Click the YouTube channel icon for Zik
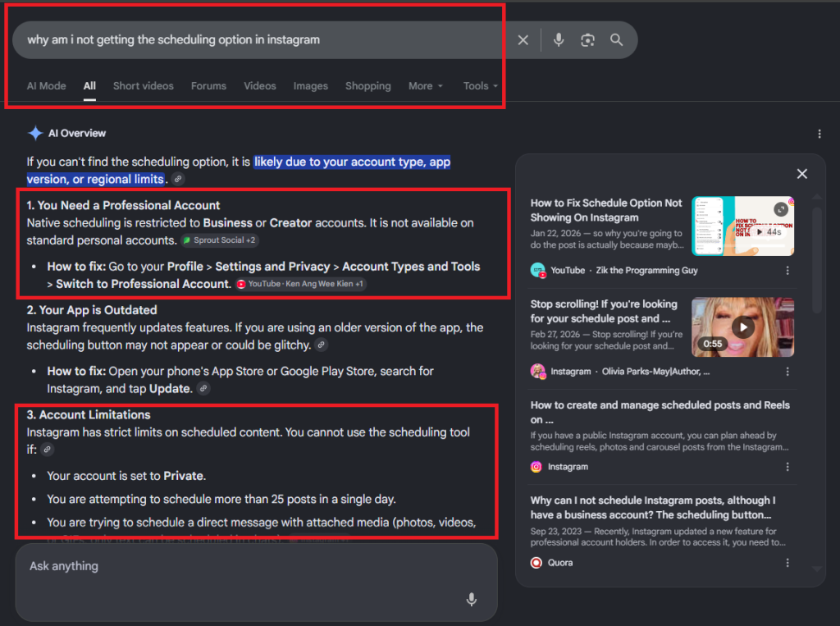Viewport: 840px width, 626px height. (x=538, y=271)
